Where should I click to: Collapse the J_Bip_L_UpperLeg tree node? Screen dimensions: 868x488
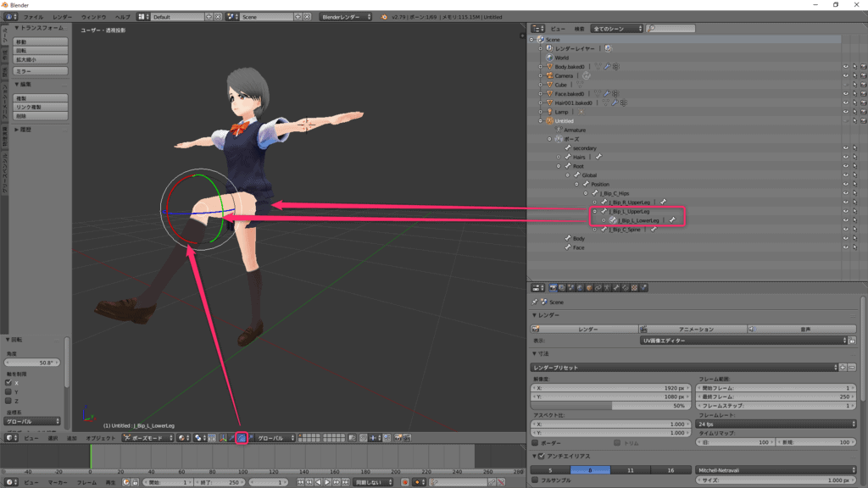[595, 212]
